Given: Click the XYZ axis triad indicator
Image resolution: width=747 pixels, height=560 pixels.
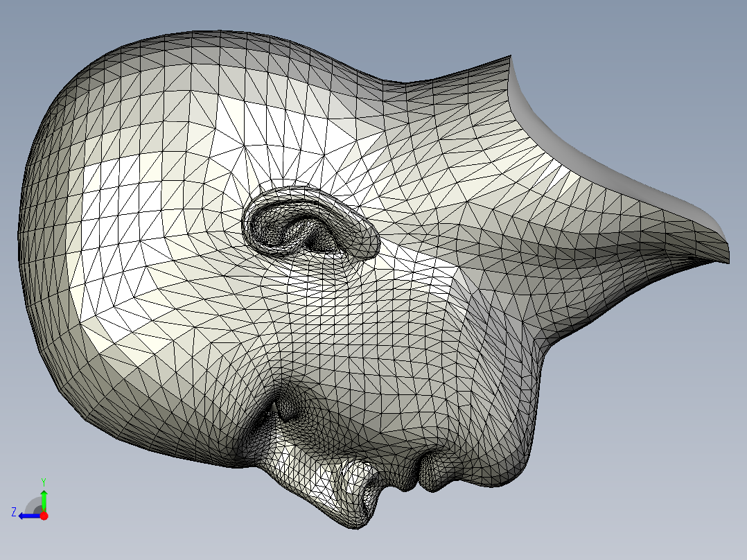Looking at the screenshot, I should pos(30,500).
